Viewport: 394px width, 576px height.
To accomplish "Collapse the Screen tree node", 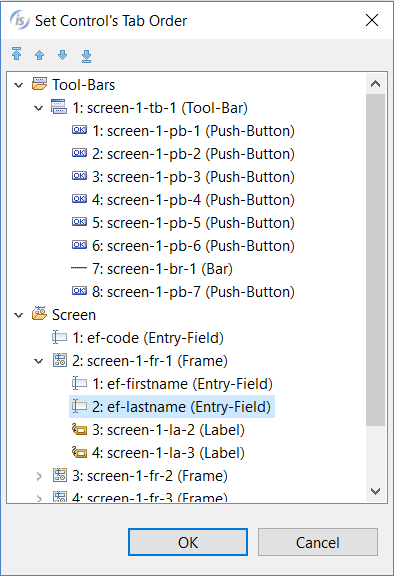I will click(x=18, y=315).
